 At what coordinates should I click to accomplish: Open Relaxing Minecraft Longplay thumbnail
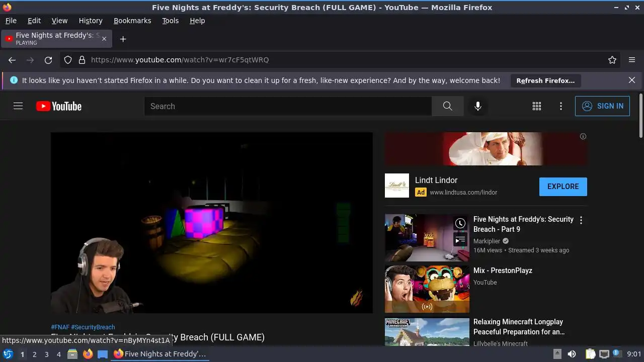pos(427,332)
